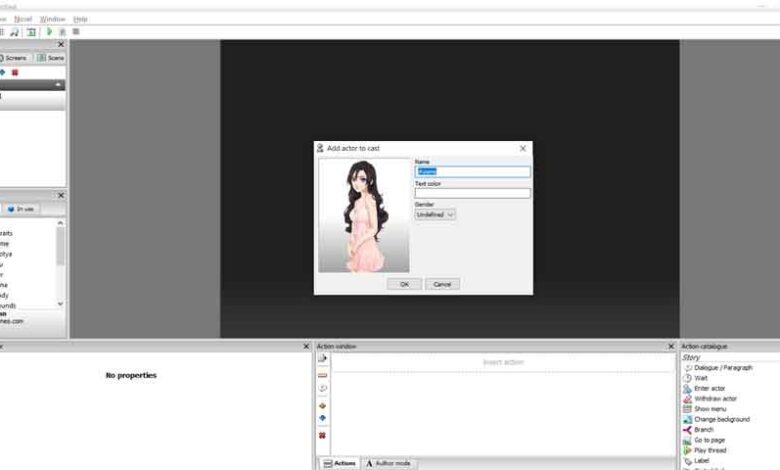The width and height of the screenshot is (780, 470).
Task: Click the green Play toolbar button
Action: pos(49,31)
